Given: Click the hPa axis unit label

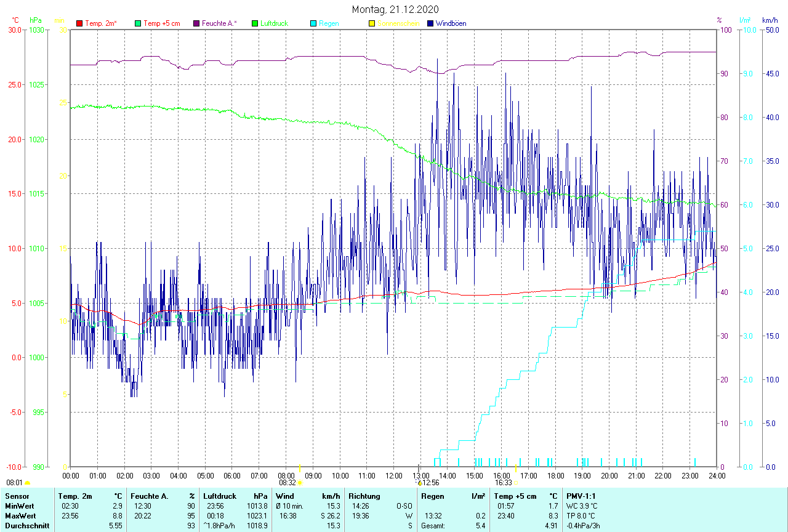Looking at the screenshot, I should tap(35, 20).
